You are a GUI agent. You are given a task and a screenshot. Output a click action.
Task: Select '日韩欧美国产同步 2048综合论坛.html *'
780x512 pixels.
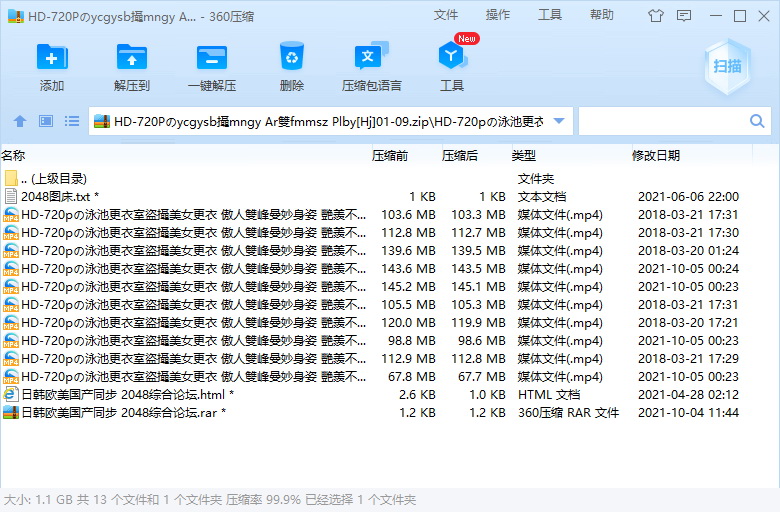click(127, 395)
